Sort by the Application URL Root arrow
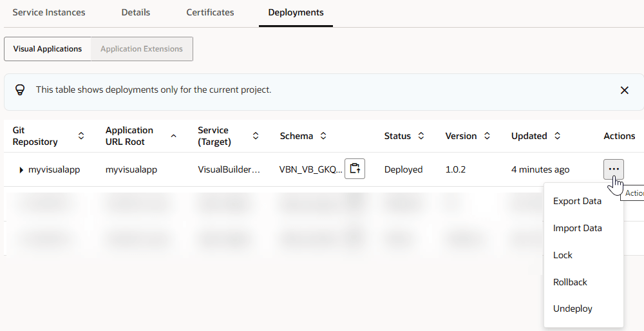The height and width of the screenshot is (331, 644). point(173,135)
